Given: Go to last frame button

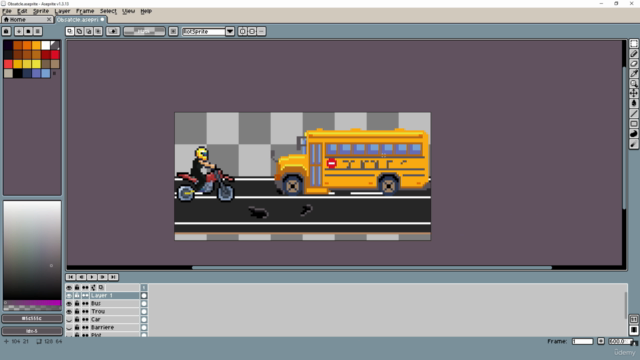Looking at the screenshot, I should (113, 277).
